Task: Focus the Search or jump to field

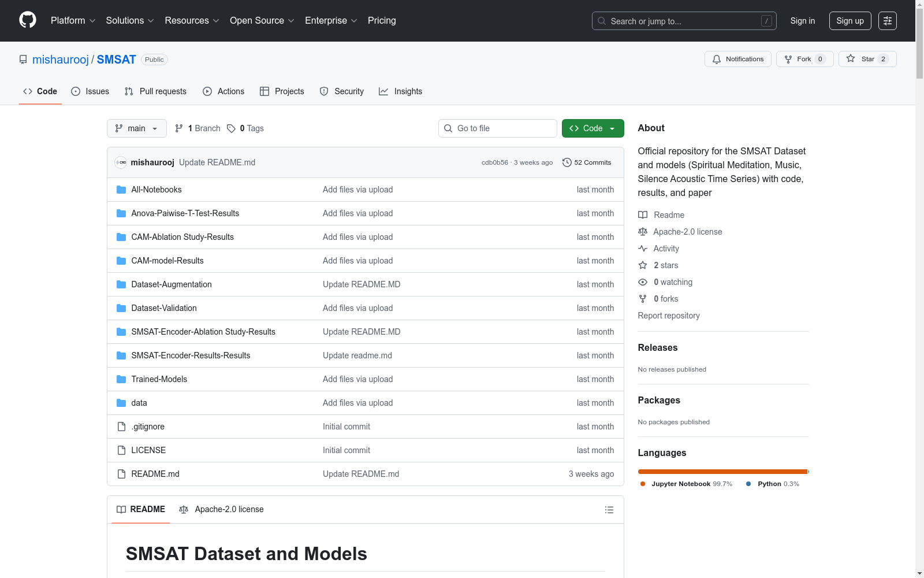Action: tap(684, 21)
